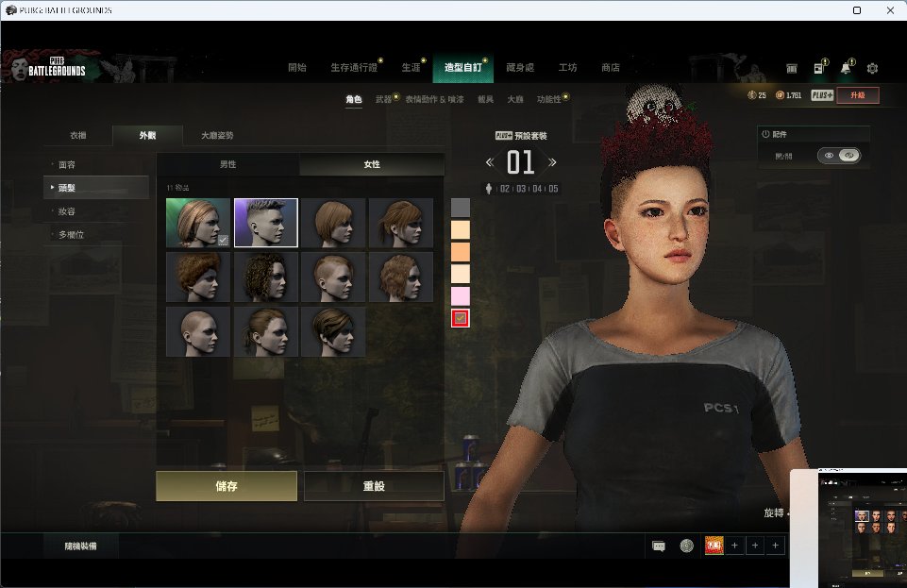907x588 pixels.
Task: Open the 生存通行證 top menu
Action: point(354,68)
